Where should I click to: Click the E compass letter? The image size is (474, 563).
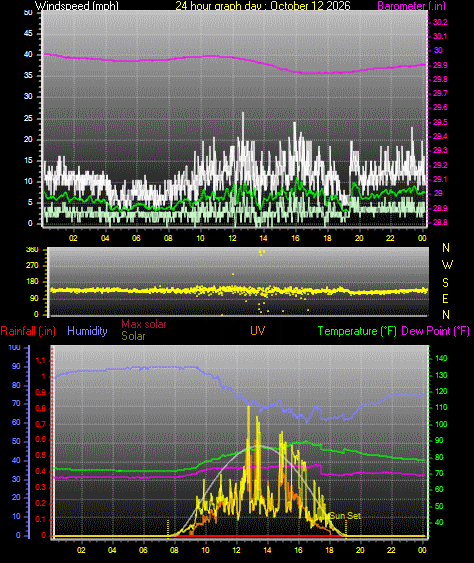point(445,298)
